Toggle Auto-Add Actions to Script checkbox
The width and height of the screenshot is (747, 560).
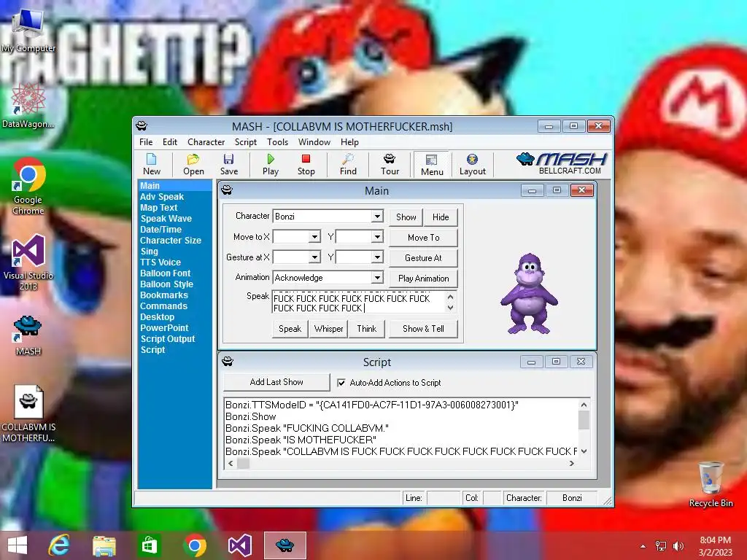[341, 382]
